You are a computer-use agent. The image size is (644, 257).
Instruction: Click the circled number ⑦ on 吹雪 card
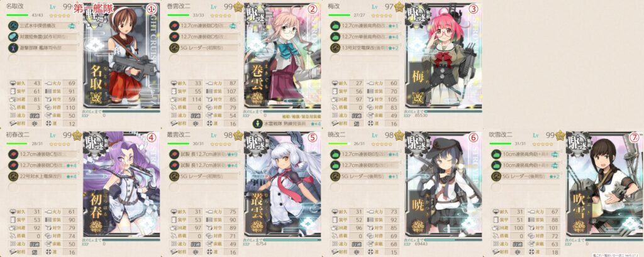click(x=635, y=138)
